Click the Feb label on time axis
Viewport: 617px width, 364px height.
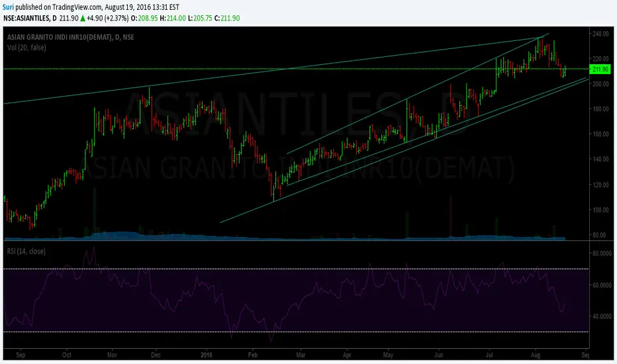253,355
